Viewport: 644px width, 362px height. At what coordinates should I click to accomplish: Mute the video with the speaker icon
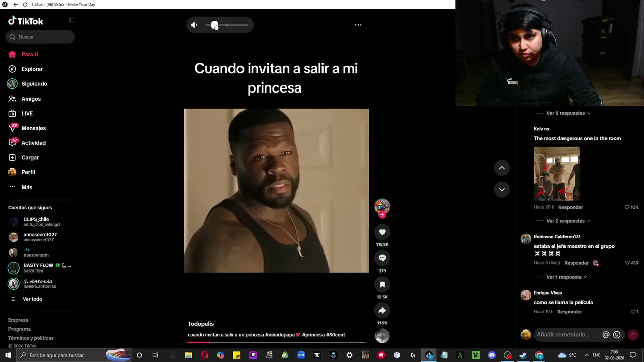194,25
